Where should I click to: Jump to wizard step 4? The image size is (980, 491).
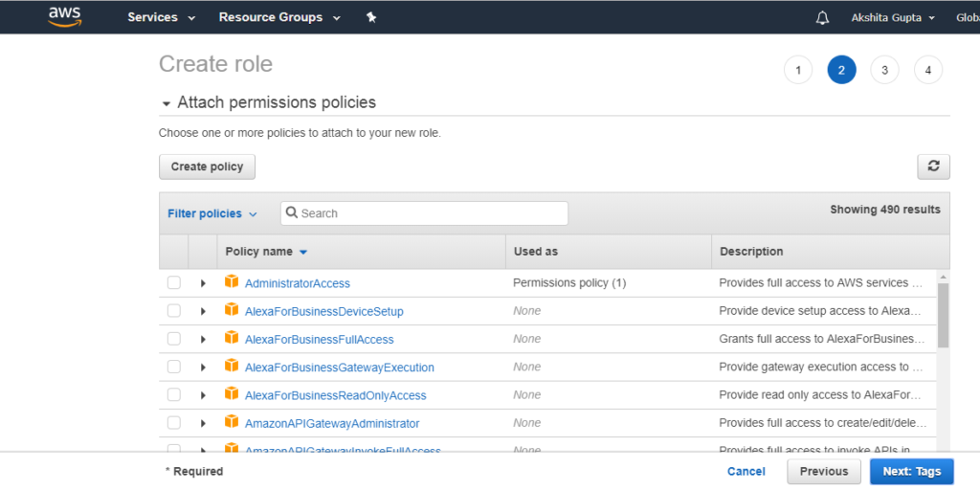tap(928, 70)
